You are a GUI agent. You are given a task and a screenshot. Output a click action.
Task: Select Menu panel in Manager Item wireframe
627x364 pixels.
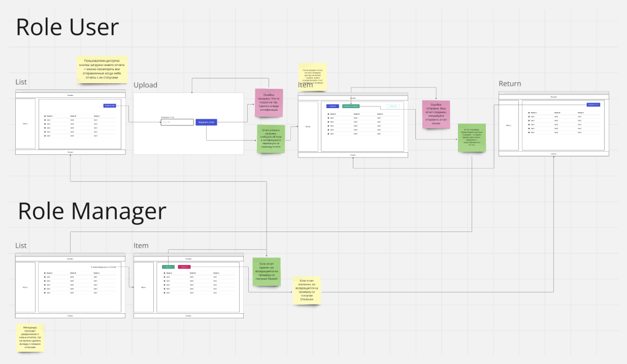click(x=143, y=287)
